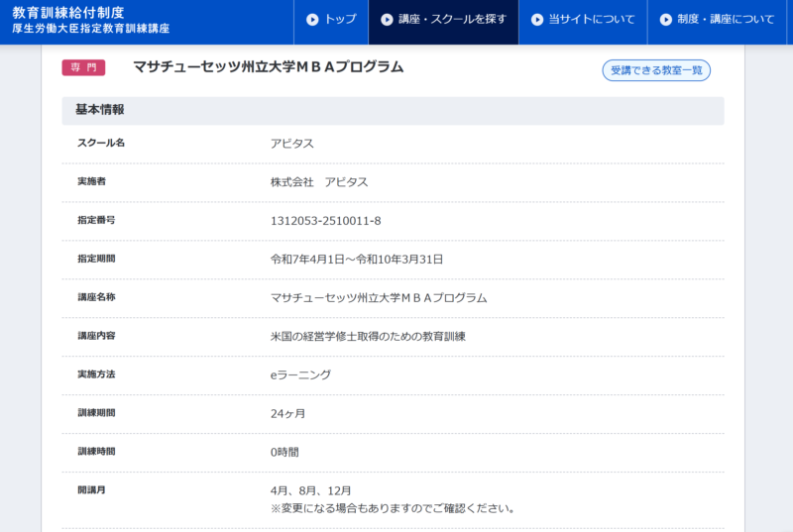The height and width of the screenshot is (532, 793).
Task: Click the 講座内容 label
Action: [x=96, y=336]
